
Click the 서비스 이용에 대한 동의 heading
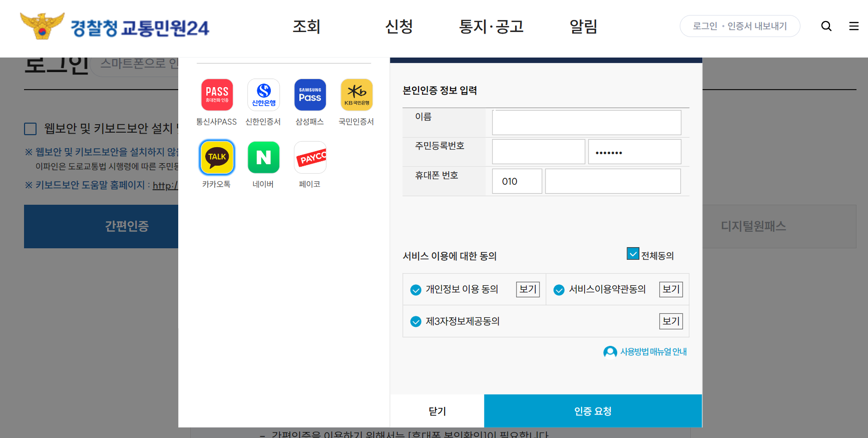click(450, 256)
